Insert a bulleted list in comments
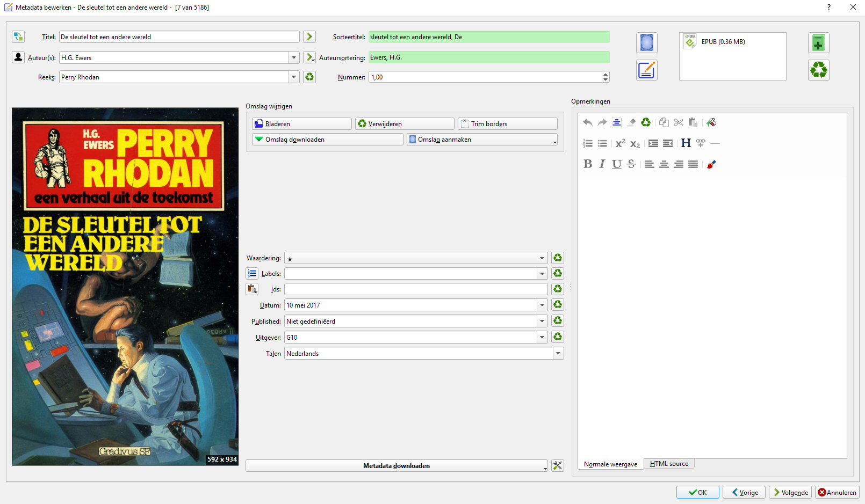 click(602, 143)
